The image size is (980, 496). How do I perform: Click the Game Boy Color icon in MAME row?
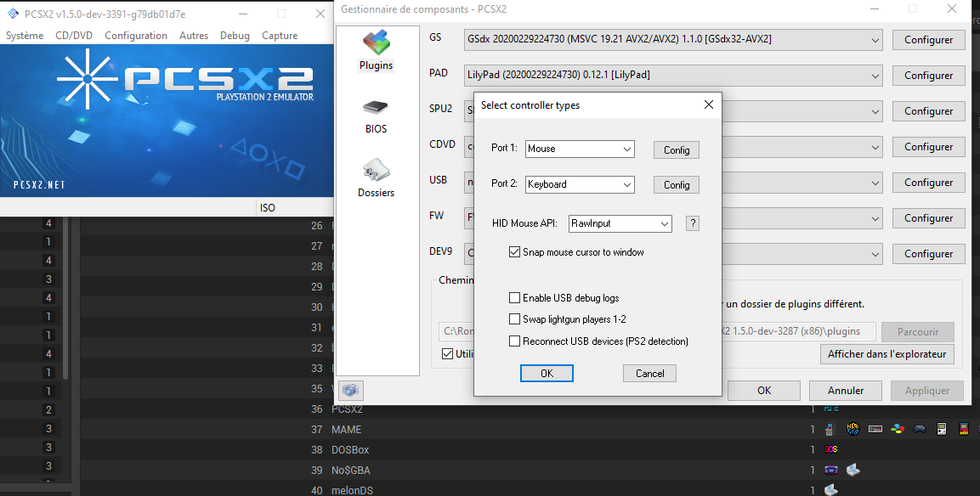(964, 429)
